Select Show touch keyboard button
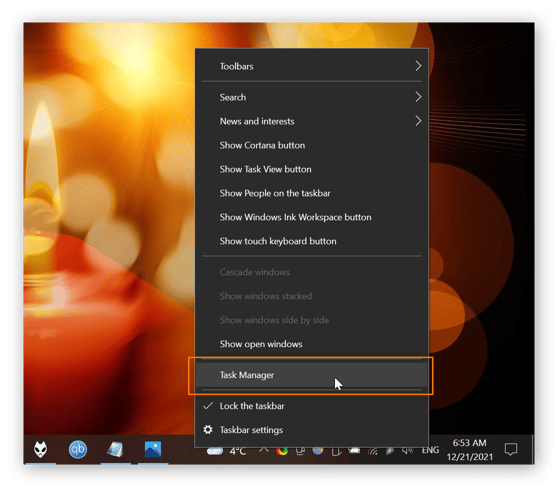This screenshot has width=559, height=488. tap(312, 241)
